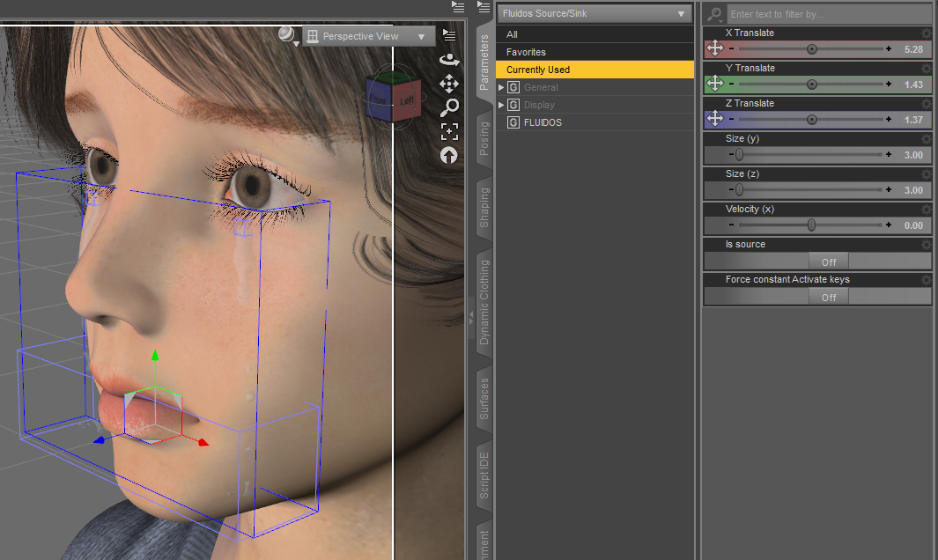Select the Favorites filter
Image resolution: width=938 pixels, height=560 pixels.
coord(595,52)
